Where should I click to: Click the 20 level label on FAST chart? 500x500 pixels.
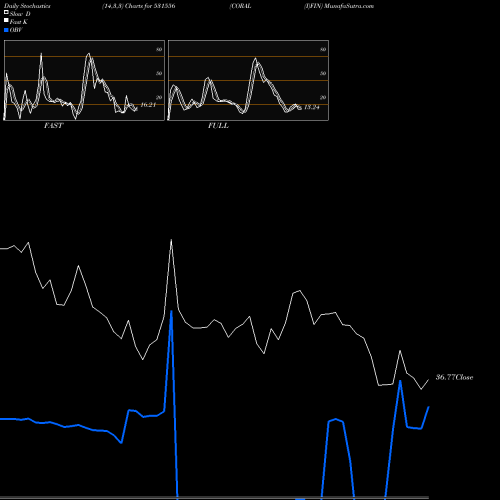click(x=159, y=97)
